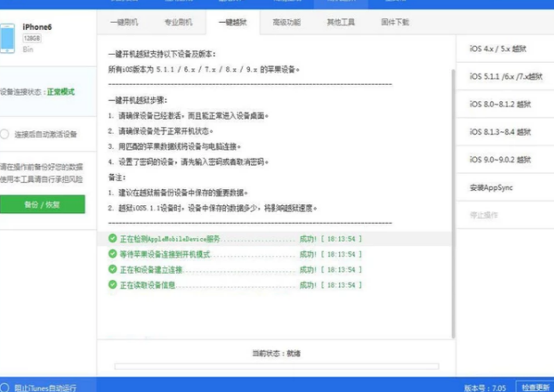
Task: Toggle 连接后自动激活设备 option
Action: [5, 134]
